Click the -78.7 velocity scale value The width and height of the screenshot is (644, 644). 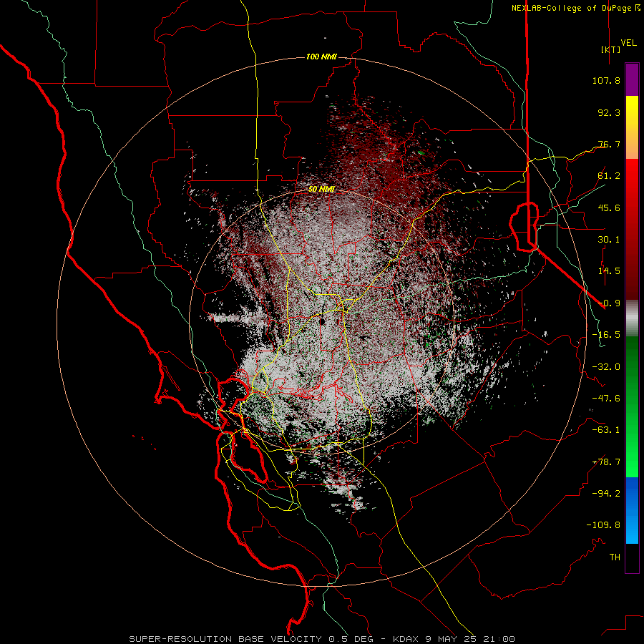coord(606,462)
